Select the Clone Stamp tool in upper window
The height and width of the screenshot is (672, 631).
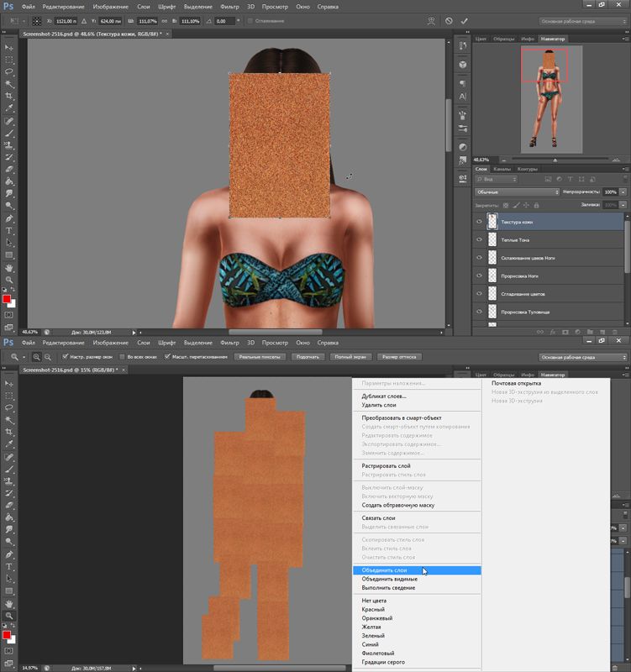8,144
